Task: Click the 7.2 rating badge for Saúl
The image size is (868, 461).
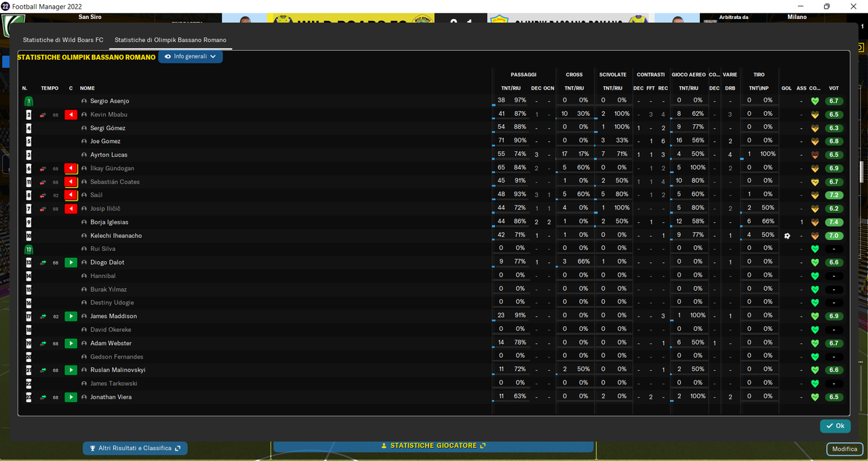Action: (834, 195)
